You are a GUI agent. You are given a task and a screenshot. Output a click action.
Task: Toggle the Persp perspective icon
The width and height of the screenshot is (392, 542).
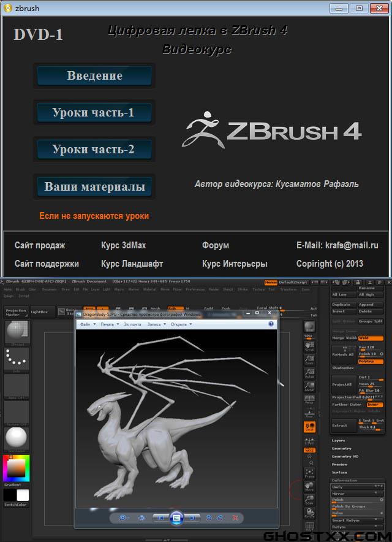tap(309, 400)
